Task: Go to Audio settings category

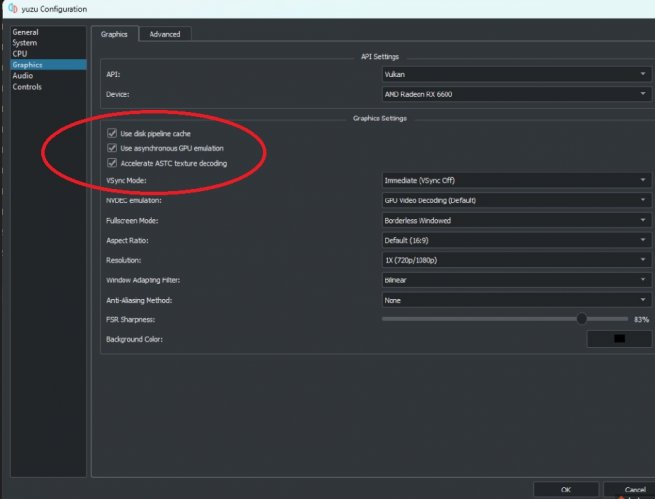Action: pos(23,76)
